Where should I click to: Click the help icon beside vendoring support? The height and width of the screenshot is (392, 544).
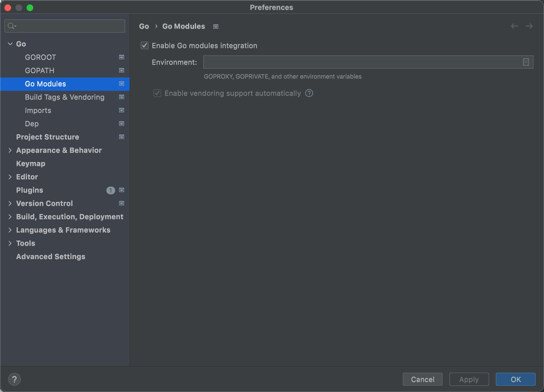tap(309, 93)
